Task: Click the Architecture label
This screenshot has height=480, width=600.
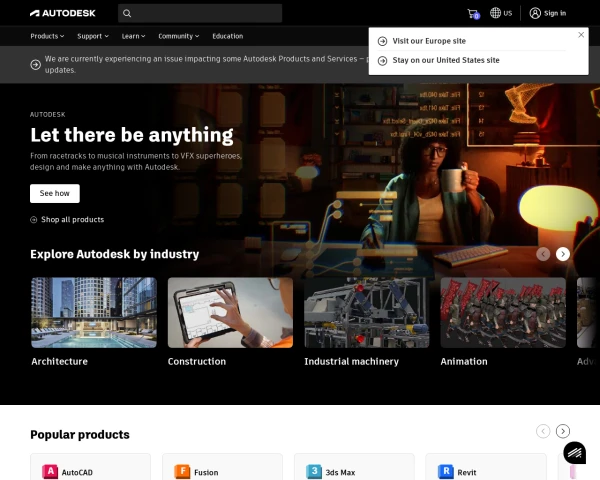Action: (x=59, y=362)
